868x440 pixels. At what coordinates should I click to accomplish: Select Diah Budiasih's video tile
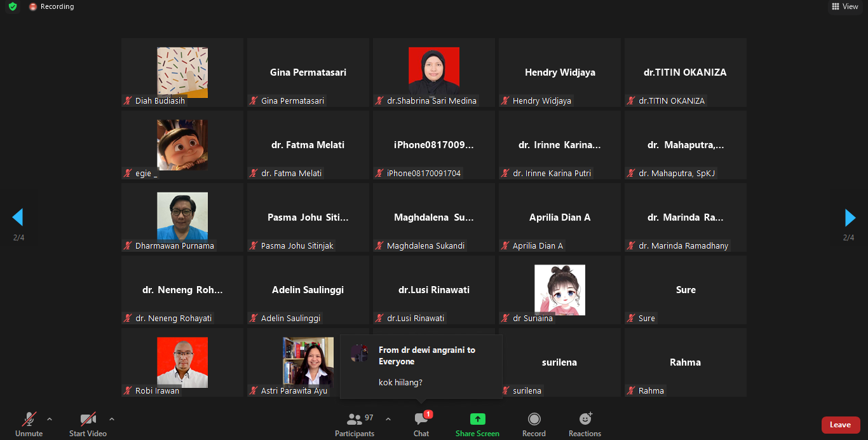182,72
